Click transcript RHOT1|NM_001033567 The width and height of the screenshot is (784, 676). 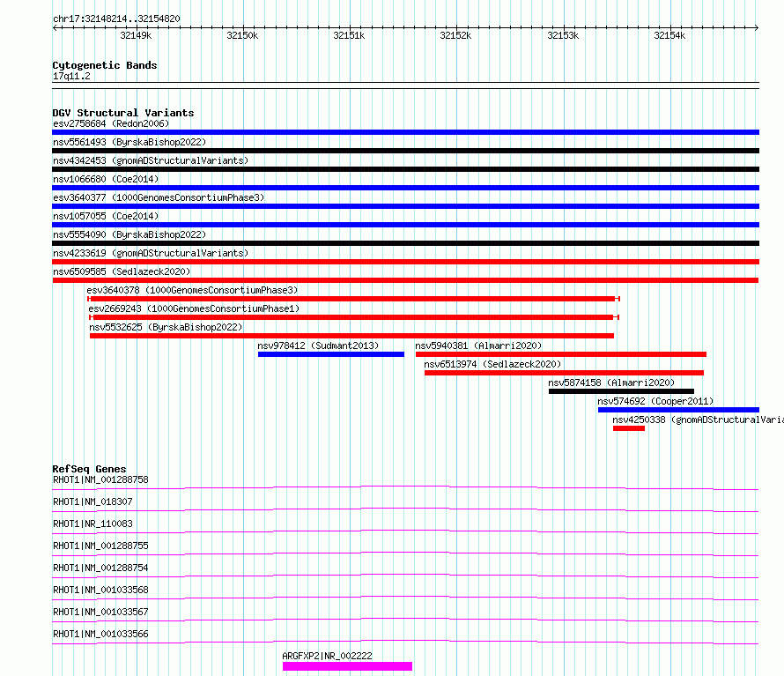tap(100, 612)
